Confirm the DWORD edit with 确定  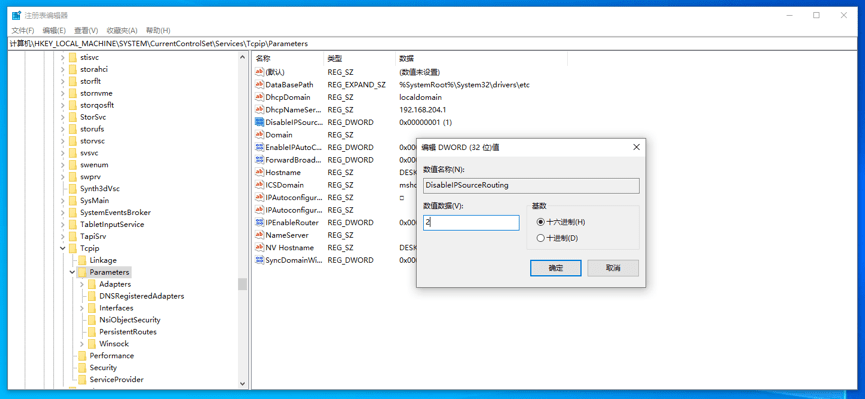pos(556,268)
